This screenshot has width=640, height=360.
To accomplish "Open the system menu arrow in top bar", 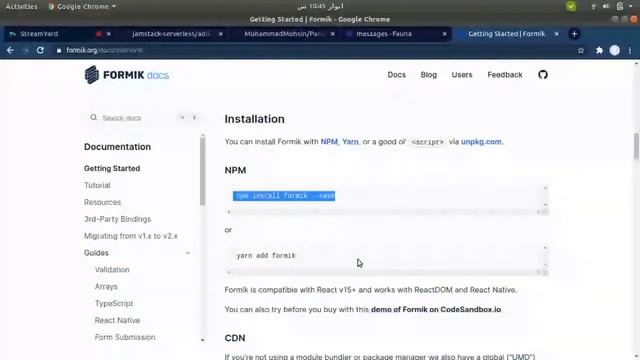I will pyautogui.click(x=631, y=6).
